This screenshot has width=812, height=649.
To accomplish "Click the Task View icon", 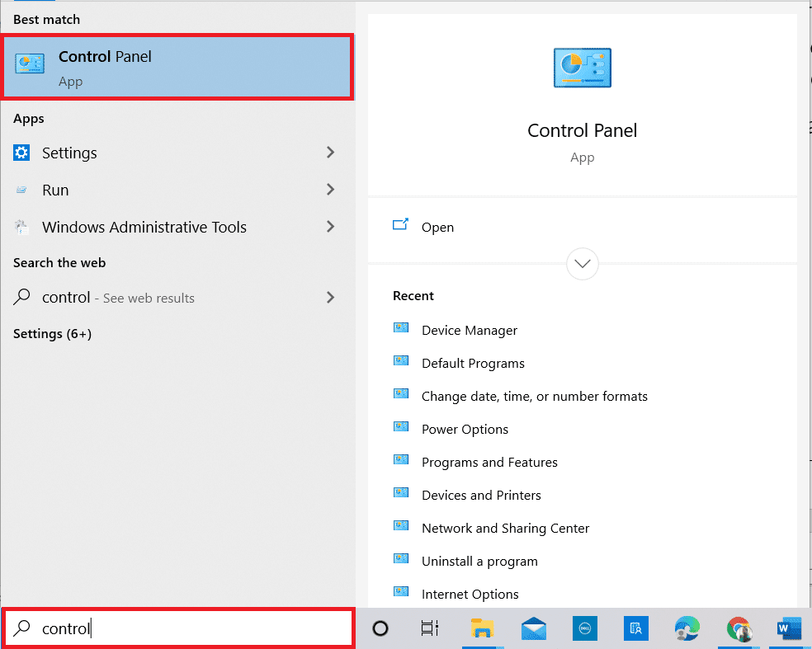I will tap(429, 628).
